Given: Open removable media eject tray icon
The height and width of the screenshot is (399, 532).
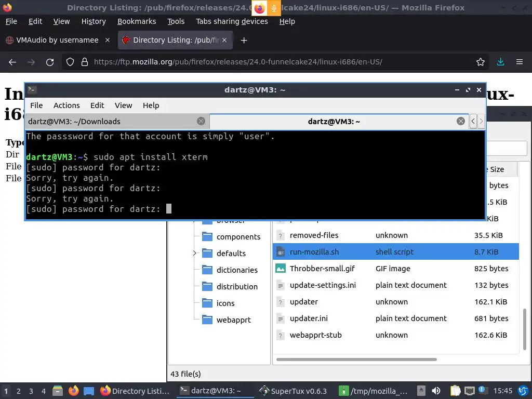Looking at the screenshot, I should 421,391.
